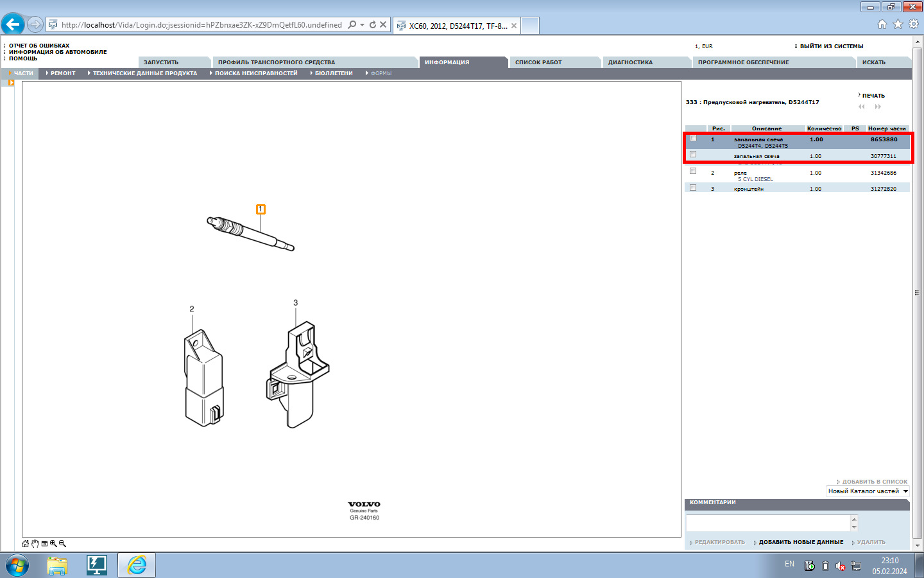The image size is (924, 578).
Task: Click the battery tray icon
Action: click(825, 566)
